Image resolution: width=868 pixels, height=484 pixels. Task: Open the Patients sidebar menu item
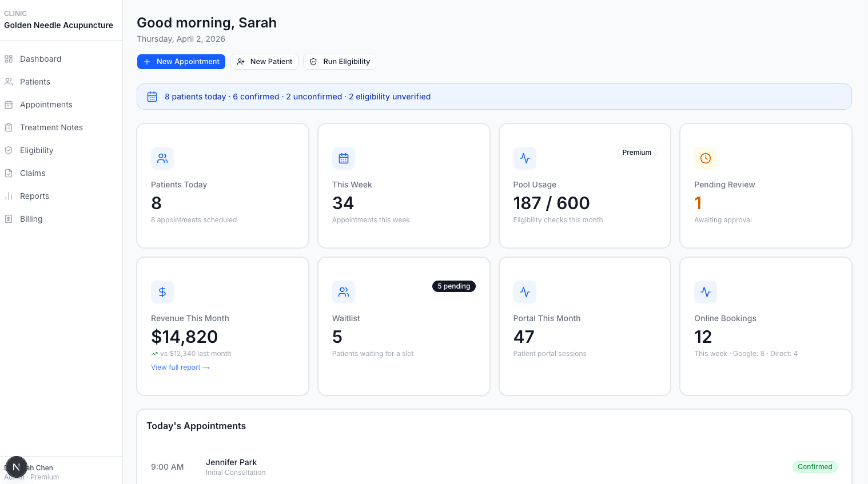point(35,82)
